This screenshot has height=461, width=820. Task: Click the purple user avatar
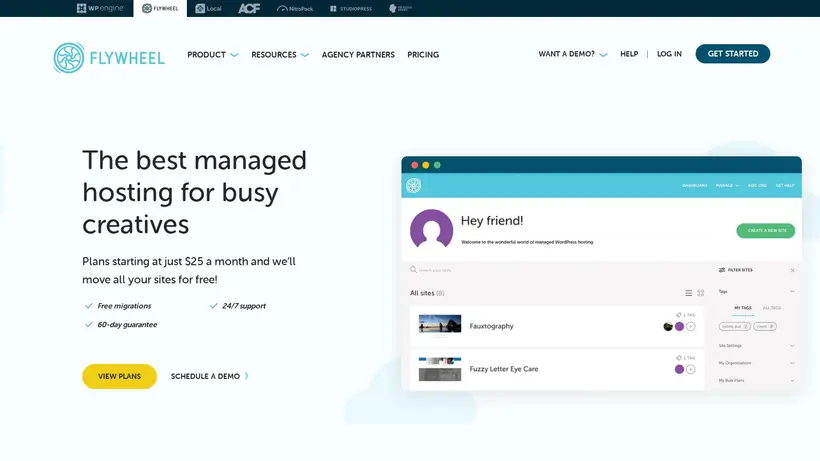pos(431,229)
